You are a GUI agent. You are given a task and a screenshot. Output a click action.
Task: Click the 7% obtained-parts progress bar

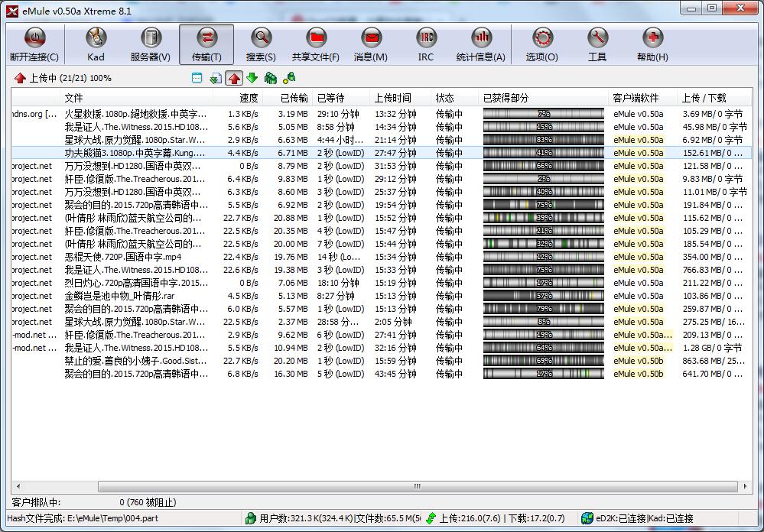pyautogui.click(x=543, y=114)
